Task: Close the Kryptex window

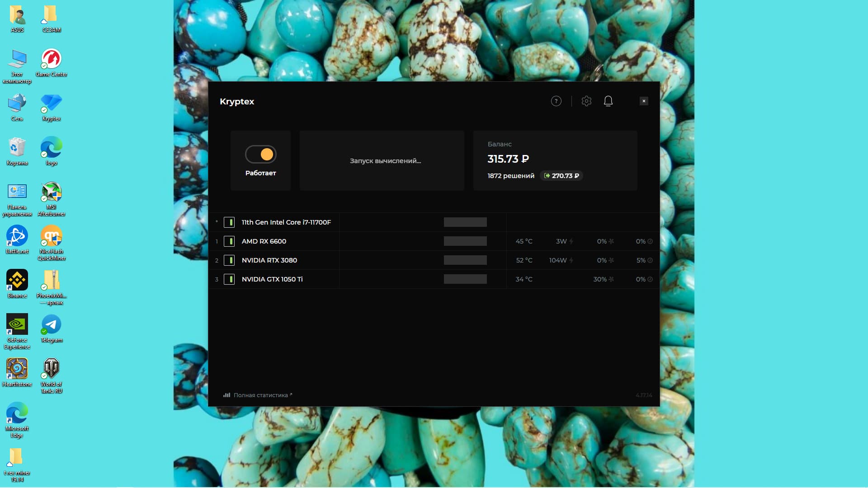Action: pyautogui.click(x=644, y=101)
